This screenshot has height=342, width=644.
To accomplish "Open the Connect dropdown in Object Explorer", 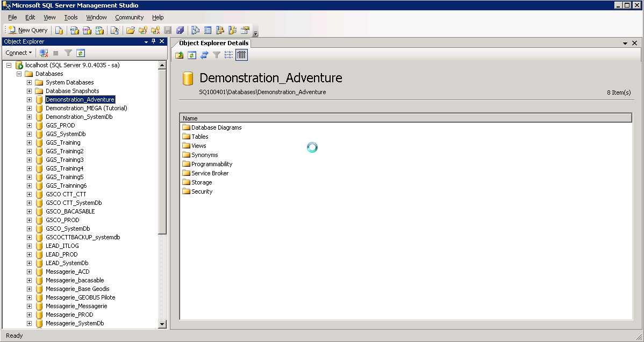I will [19, 53].
